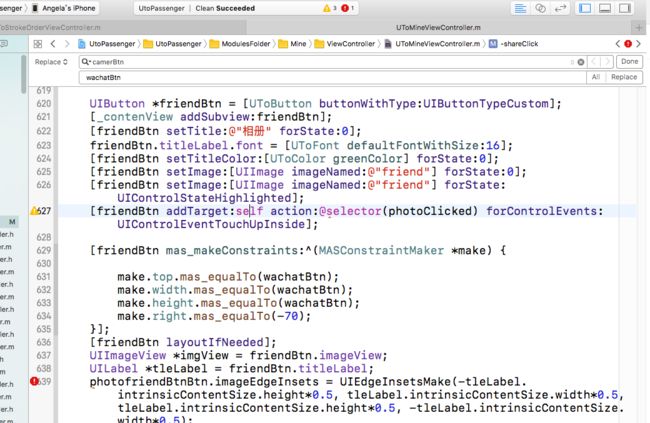Viewport: 650px width, 423px height.
Task: Find next match arrow
Action: 607,62
